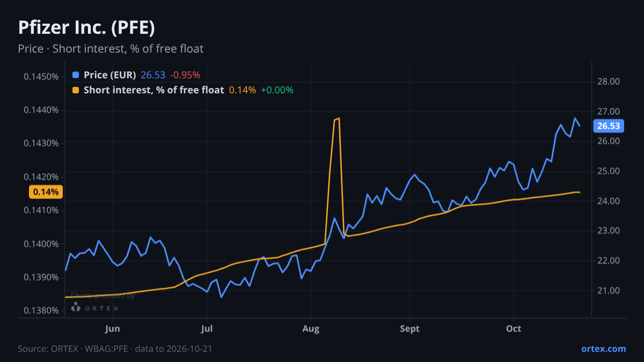Click the 0.1450% left axis label
The width and height of the screenshot is (644, 362).
(x=41, y=77)
